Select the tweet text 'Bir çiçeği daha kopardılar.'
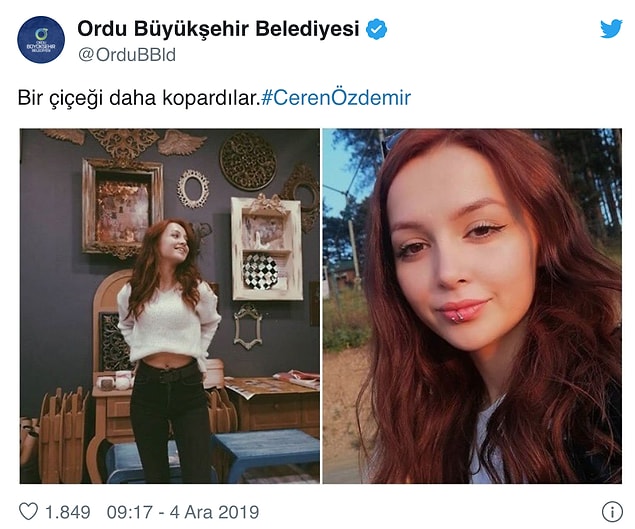The image size is (635, 529). tap(139, 98)
